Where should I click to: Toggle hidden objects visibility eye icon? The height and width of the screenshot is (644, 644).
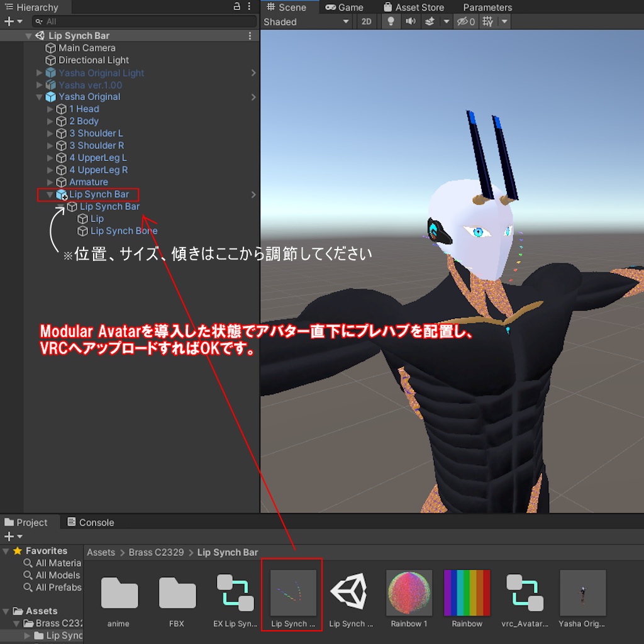(466, 22)
